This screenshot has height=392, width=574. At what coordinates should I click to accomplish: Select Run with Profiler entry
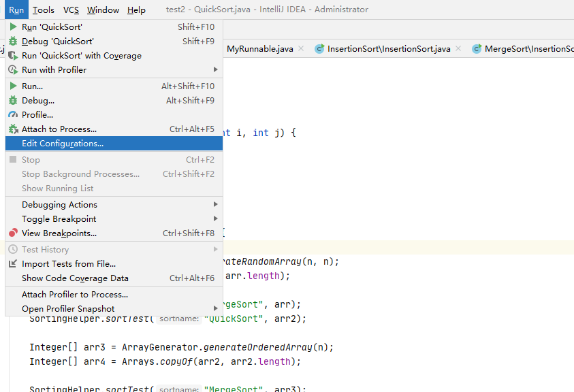pos(114,69)
